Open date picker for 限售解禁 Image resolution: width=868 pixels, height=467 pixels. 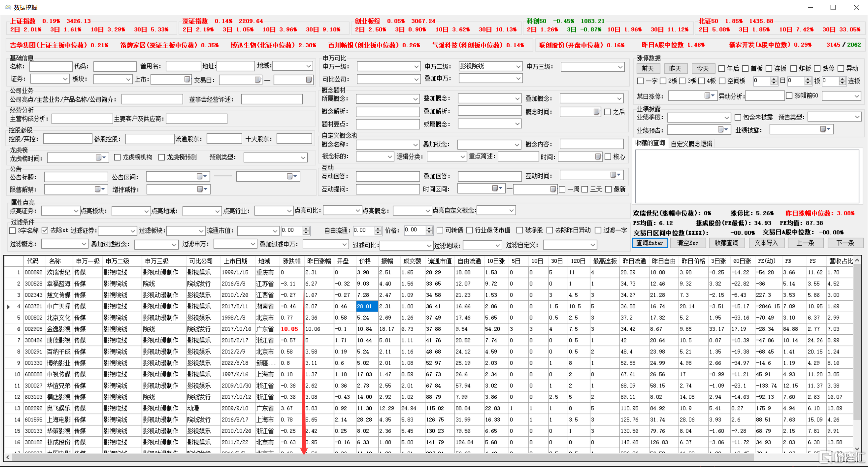[x=100, y=189]
